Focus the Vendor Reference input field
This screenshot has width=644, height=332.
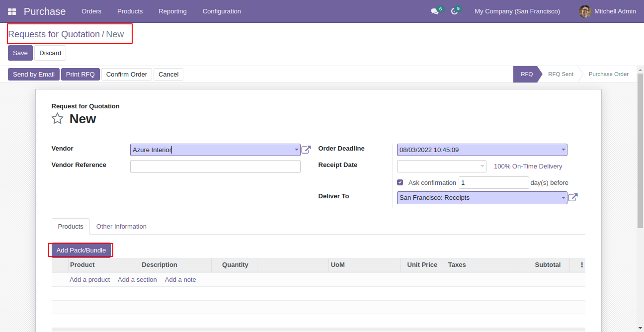coord(215,166)
